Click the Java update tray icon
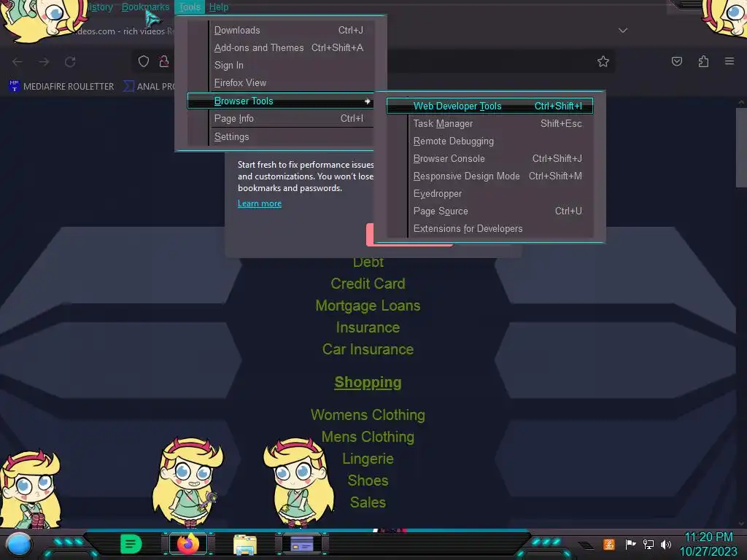 (x=609, y=544)
